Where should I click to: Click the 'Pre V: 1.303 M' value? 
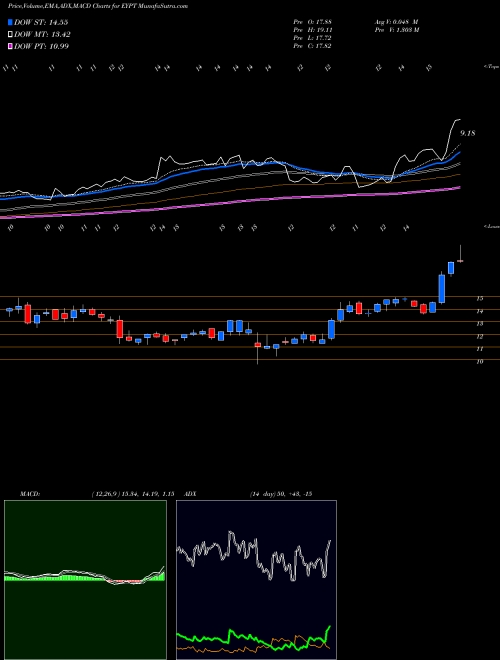pyautogui.click(x=396, y=30)
